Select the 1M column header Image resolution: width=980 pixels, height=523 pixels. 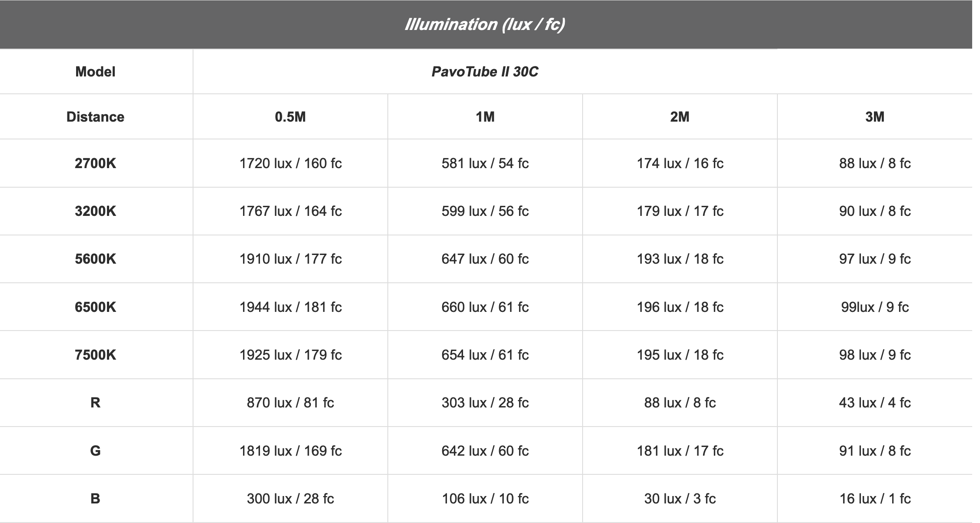click(485, 117)
